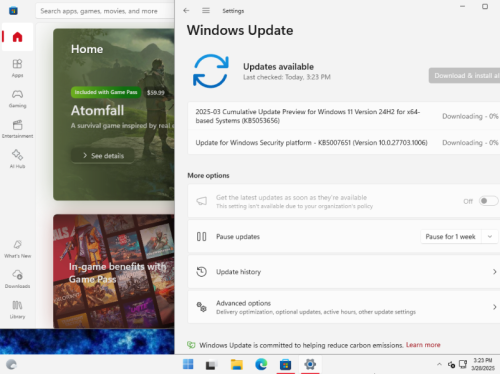Open Gaming section in Microsoft Store
500x374 pixels.
point(17,99)
